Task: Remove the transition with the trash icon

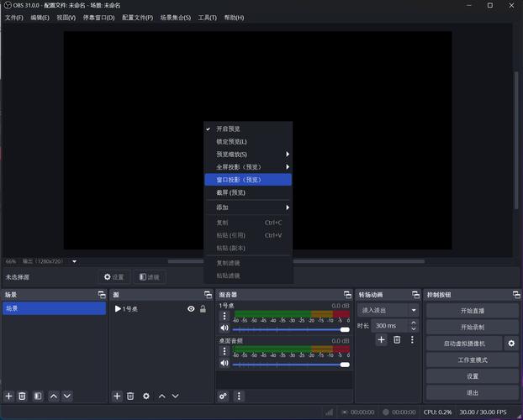Action: (397, 339)
